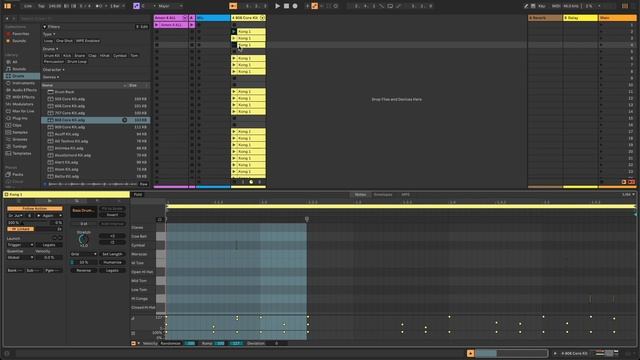This screenshot has width=640, height=360.
Task: Open Max for Live library category
Action: (x=23, y=111)
